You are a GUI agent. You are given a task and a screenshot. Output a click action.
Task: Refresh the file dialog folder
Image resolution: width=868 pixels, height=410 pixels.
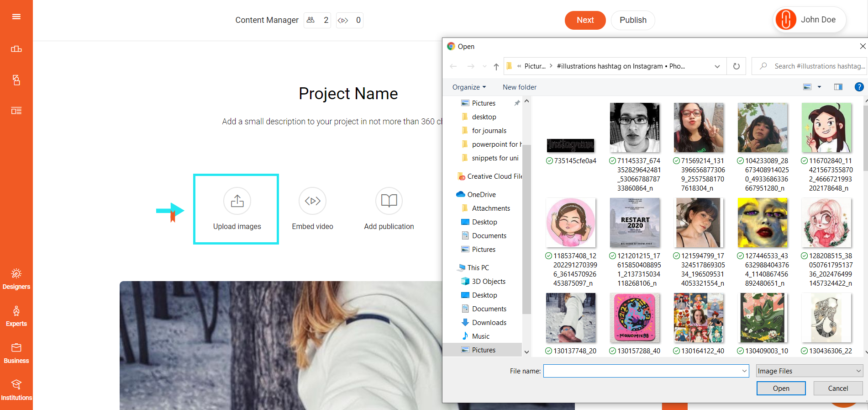point(736,66)
